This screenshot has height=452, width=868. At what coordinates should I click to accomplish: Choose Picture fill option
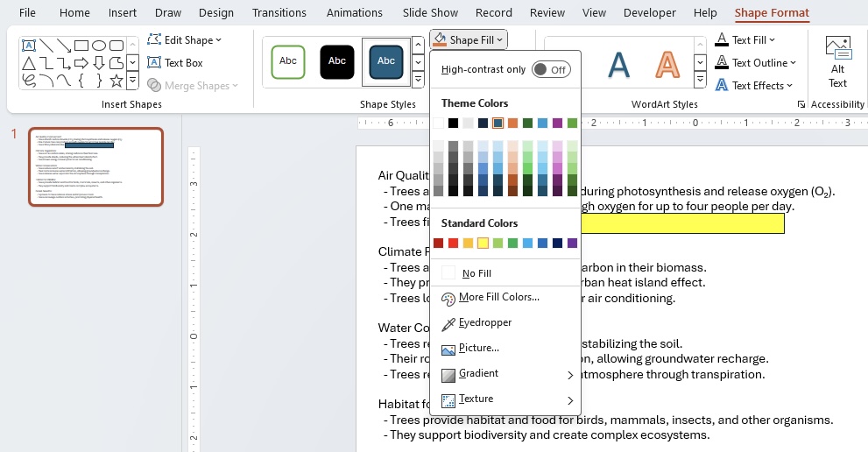(x=470, y=349)
